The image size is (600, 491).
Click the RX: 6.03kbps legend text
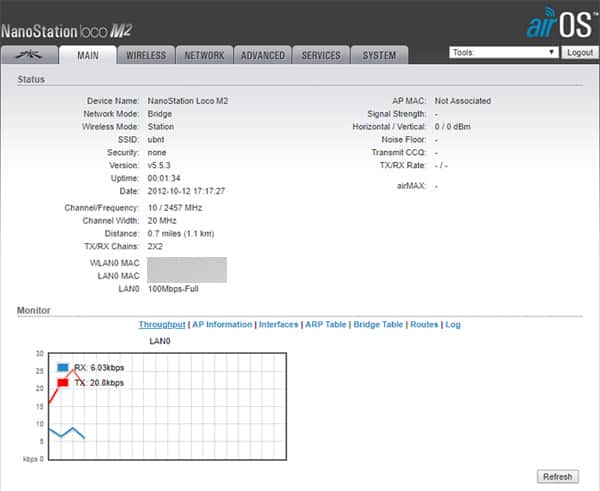(99, 368)
